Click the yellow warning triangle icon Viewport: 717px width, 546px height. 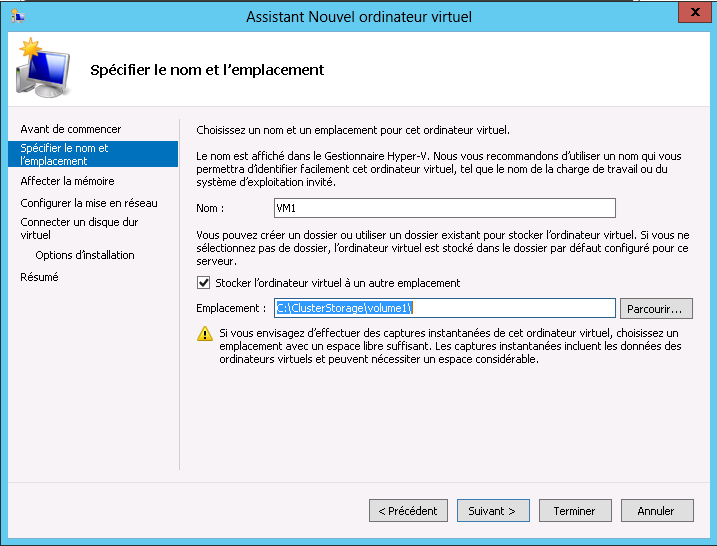click(x=205, y=334)
